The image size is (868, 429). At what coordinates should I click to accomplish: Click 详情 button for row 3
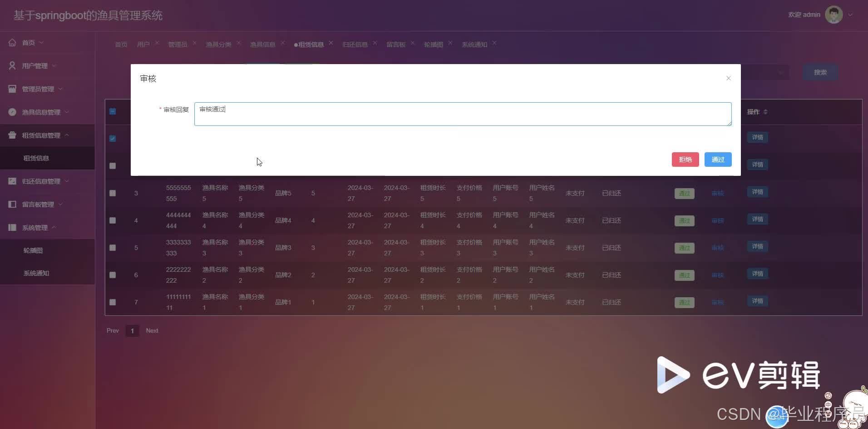click(758, 192)
